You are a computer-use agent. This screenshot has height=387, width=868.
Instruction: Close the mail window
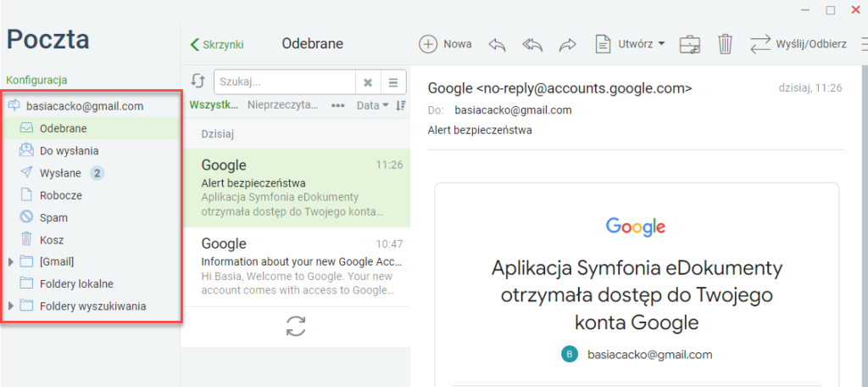pos(855,9)
